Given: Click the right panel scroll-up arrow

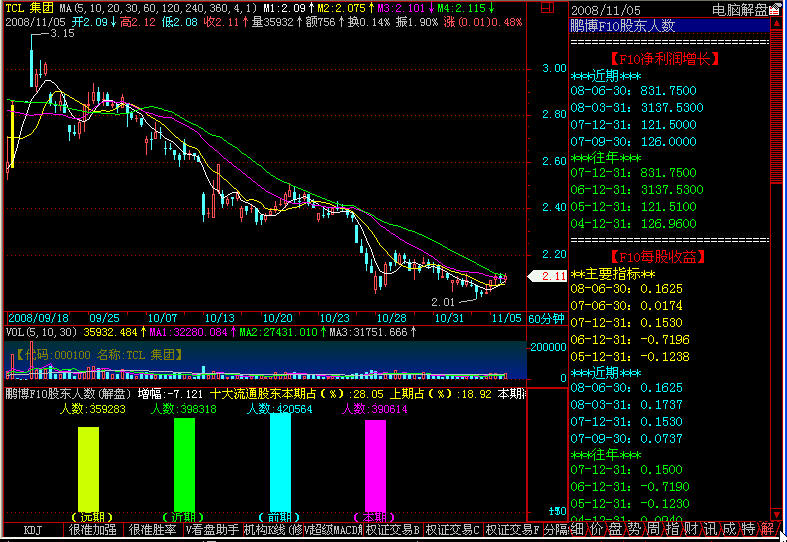Looking at the screenshot, I should (x=777, y=23).
